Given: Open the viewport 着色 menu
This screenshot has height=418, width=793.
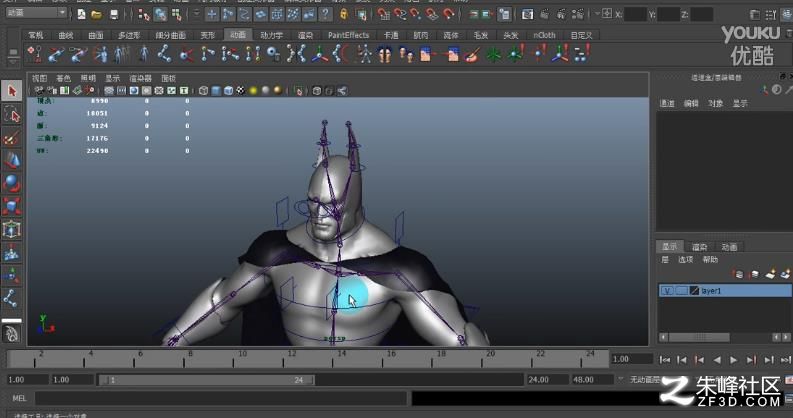Looking at the screenshot, I should [x=63, y=78].
